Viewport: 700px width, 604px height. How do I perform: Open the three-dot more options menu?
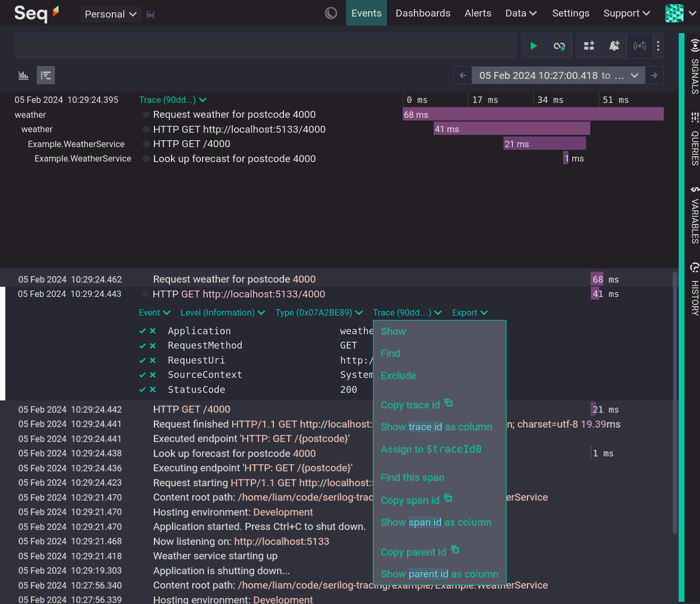(658, 46)
